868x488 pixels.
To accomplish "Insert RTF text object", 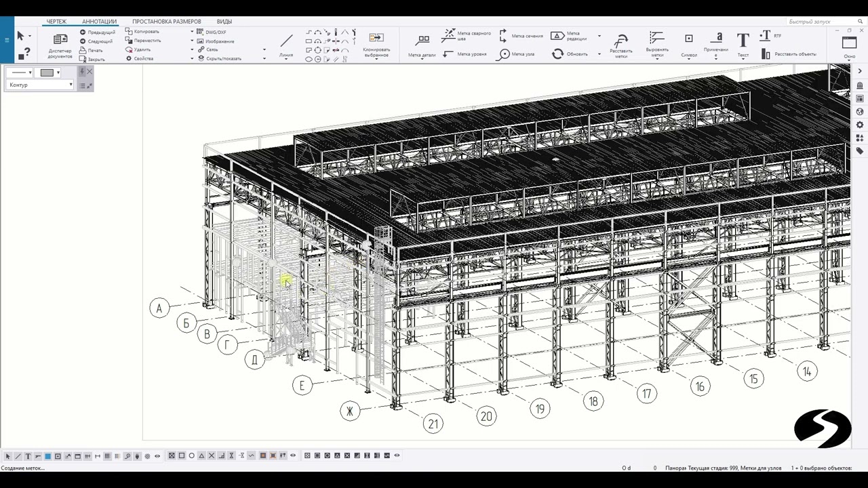I will [770, 35].
